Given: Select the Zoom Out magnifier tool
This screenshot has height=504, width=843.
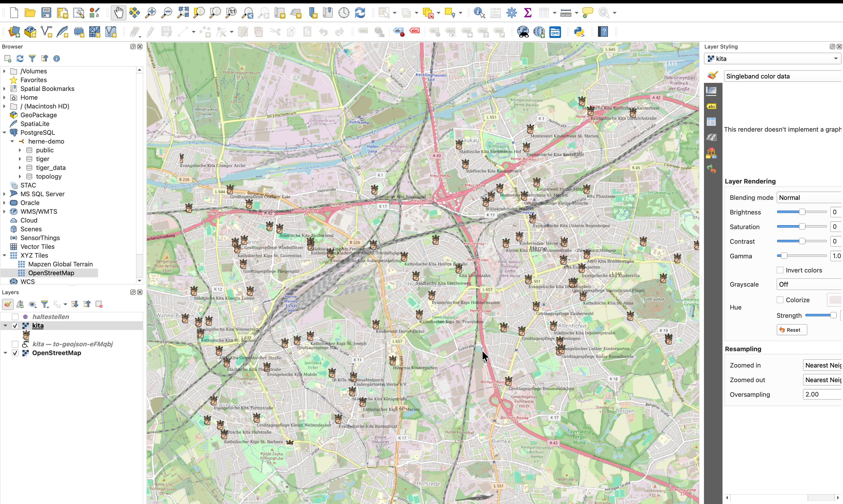Looking at the screenshot, I should pyautogui.click(x=167, y=13).
